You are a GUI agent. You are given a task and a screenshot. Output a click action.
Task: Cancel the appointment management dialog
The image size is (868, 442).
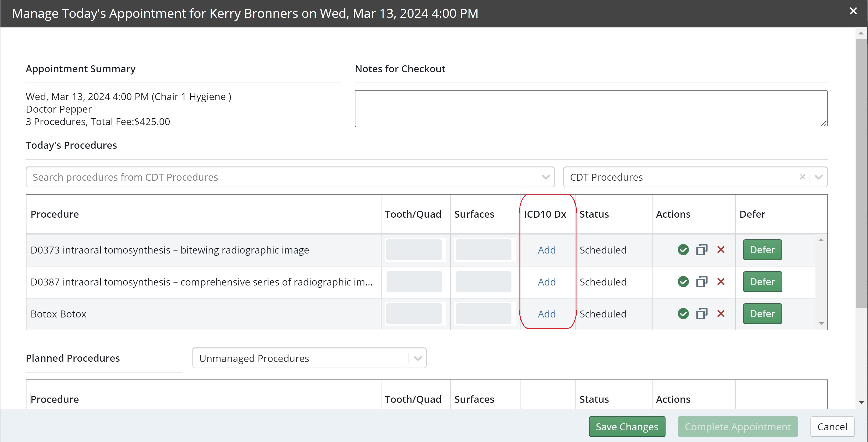pyautogui.click(x=832, y=426)
